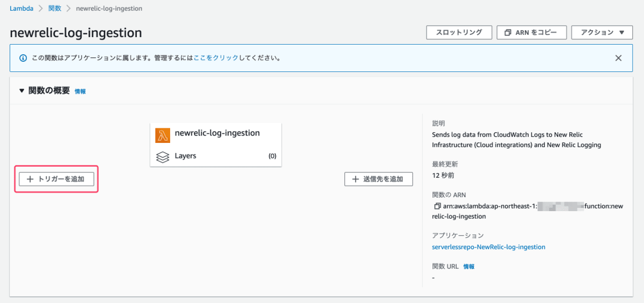Select the newrelic-log-ingestion function box

click(216, 145)
